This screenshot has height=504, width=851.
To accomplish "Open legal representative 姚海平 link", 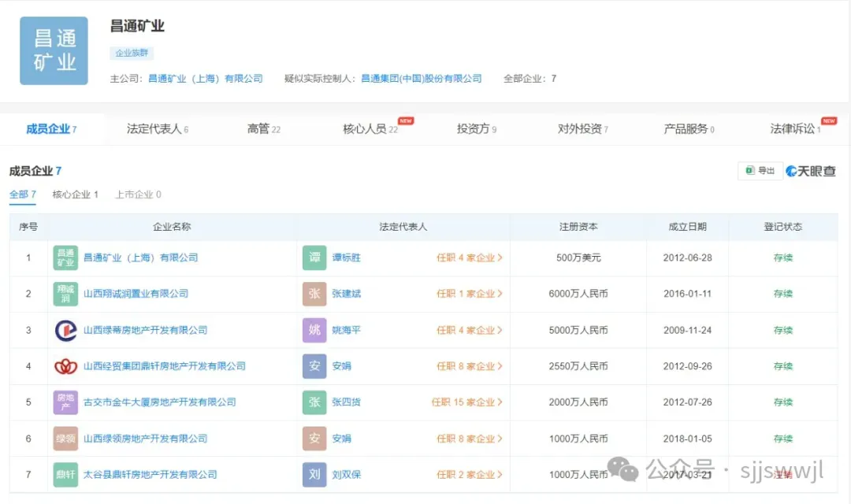I will 346,330.
